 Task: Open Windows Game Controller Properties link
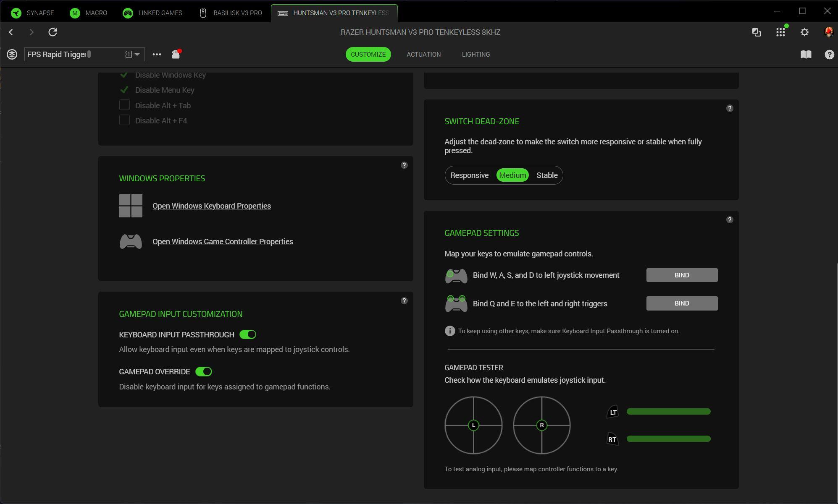[223, 242]
